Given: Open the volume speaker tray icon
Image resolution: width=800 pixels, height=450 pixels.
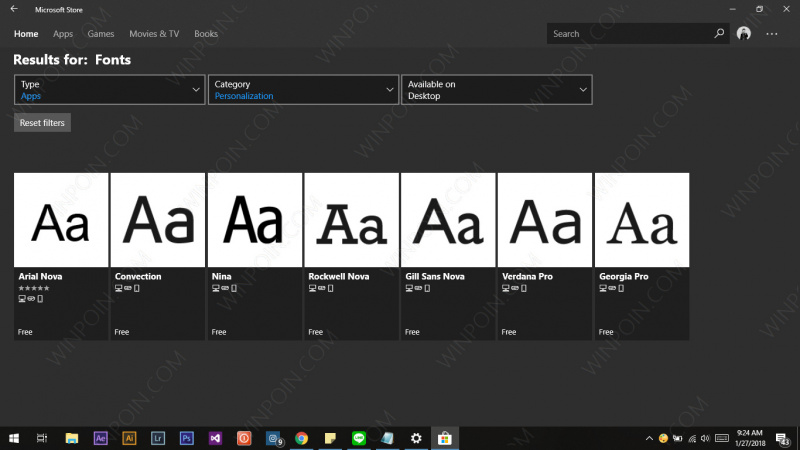Looking at the screenshot, I should point(706,438).
